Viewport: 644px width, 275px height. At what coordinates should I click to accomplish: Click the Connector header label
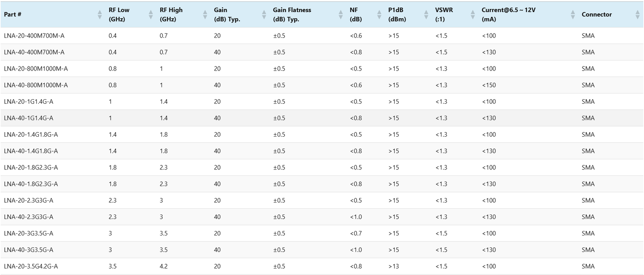(597, 15)
